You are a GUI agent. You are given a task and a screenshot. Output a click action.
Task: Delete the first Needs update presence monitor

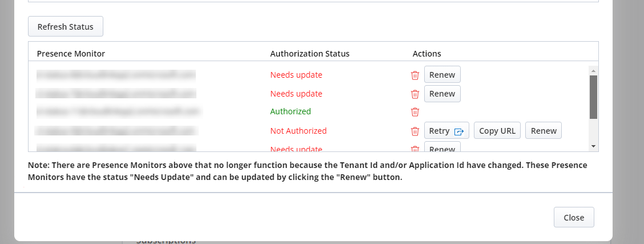[x=415, y=75]
